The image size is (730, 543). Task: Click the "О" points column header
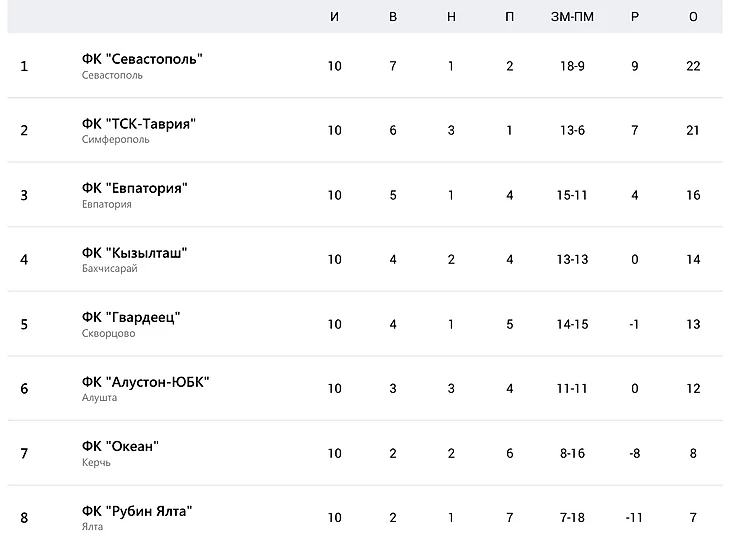[x=693, y=17]
